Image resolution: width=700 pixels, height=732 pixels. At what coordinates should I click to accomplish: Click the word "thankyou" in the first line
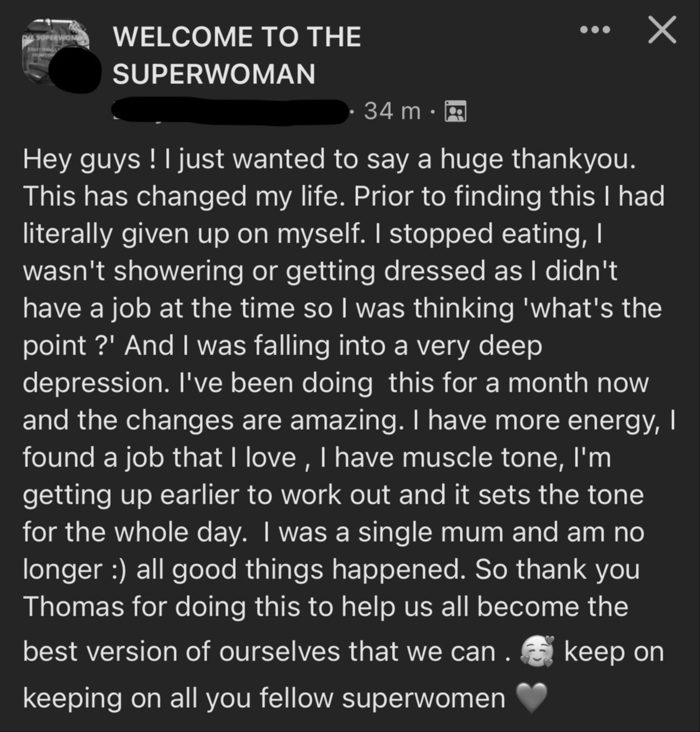click(x=573, y=160)
